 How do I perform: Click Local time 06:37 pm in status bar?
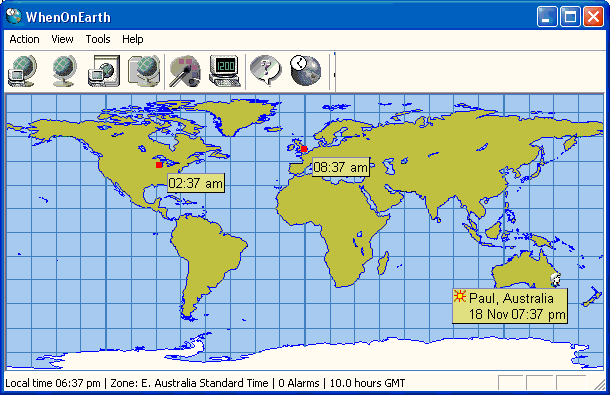53,383
